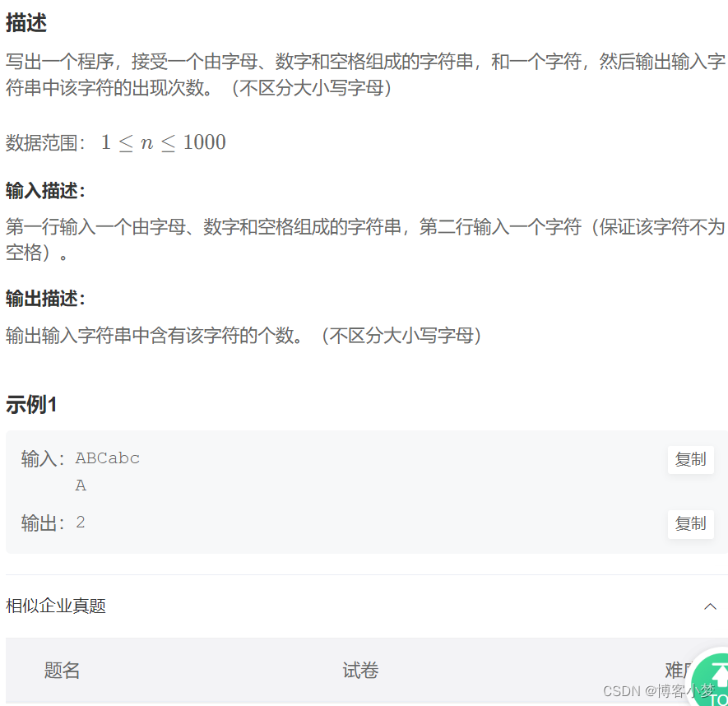Copy the sample input ABCabc

[690, 460]
